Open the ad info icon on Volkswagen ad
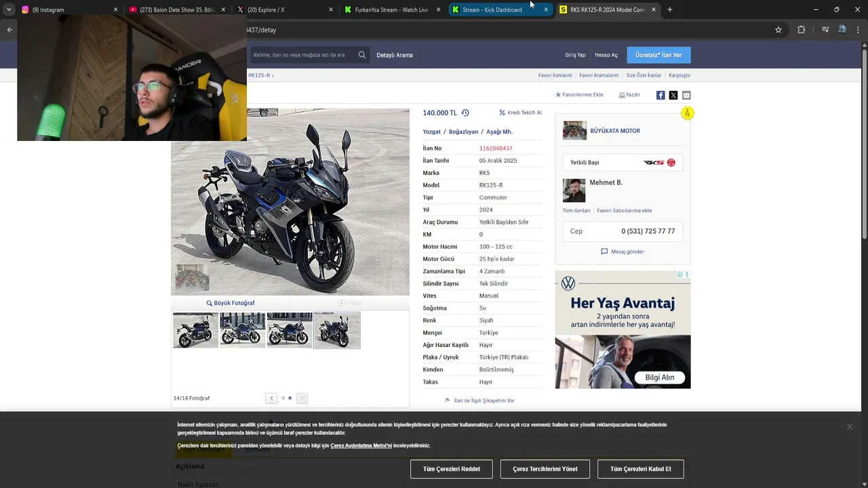 point(679,274)
